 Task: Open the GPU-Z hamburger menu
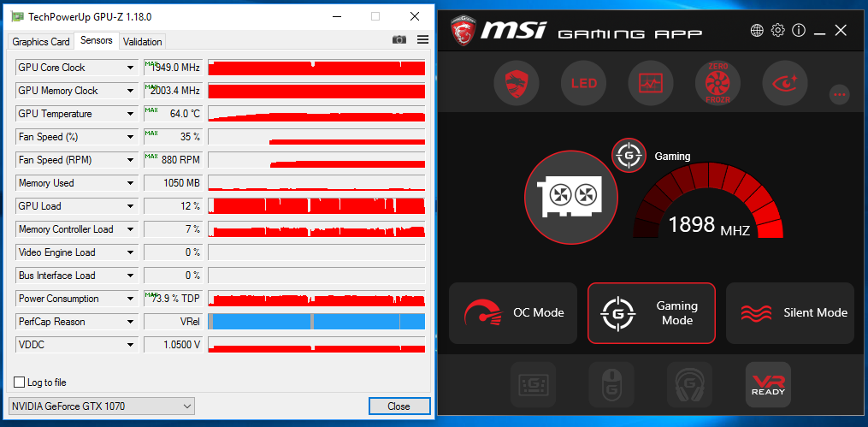(x=423, y=40)
